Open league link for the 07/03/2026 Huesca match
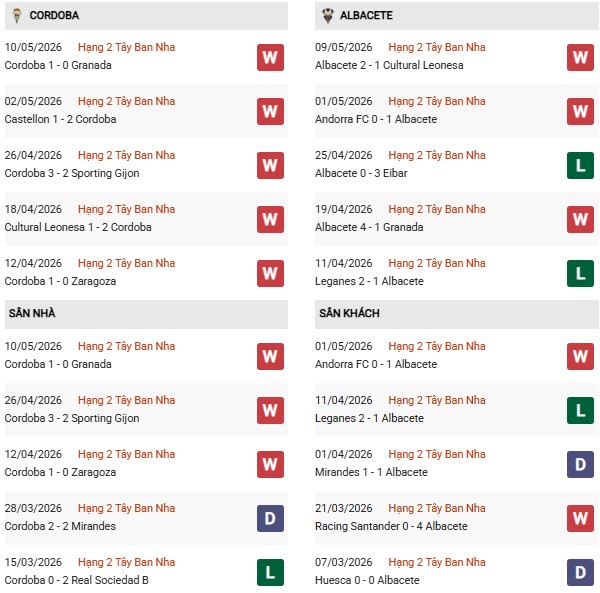This screenshot has height=593, width=600. [x=437, y=562]
